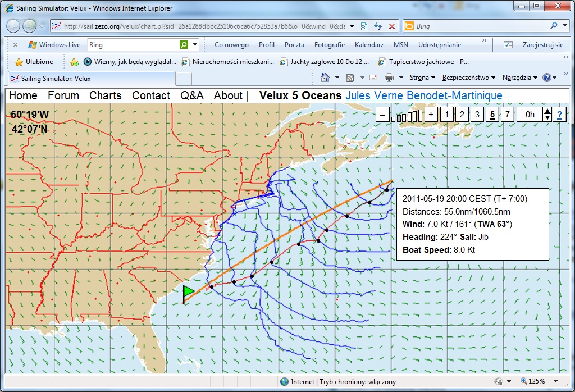Image resolution: width=575 pixels, height=392 pixels.
Task: Open the 'Nieruchomości mieszkani...' favorite
Action: pos(228,62)
